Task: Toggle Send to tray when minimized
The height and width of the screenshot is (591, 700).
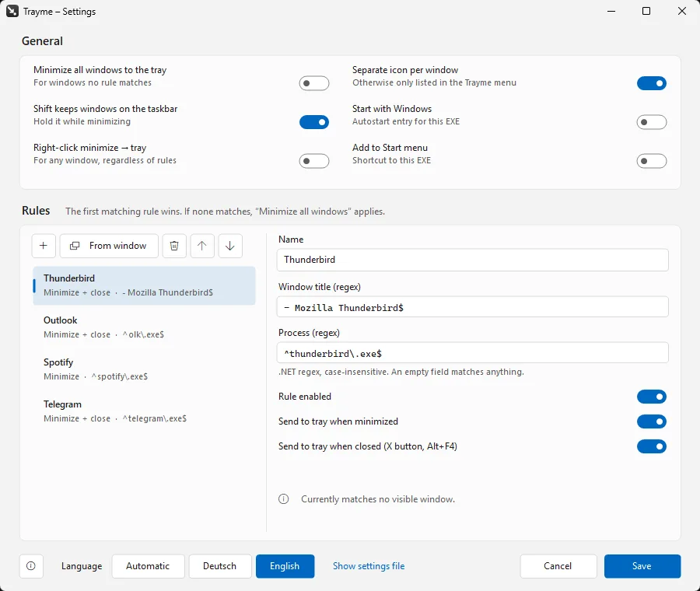Action: 651,421
